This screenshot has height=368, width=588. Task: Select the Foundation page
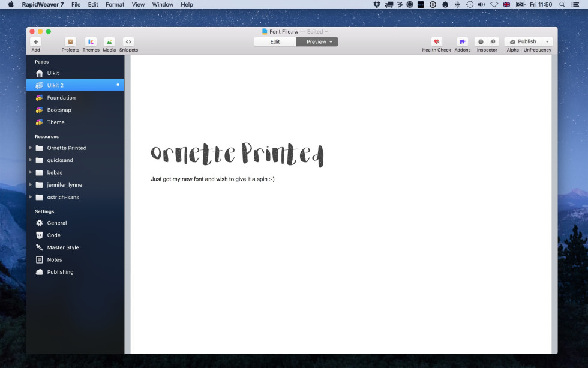75,97
